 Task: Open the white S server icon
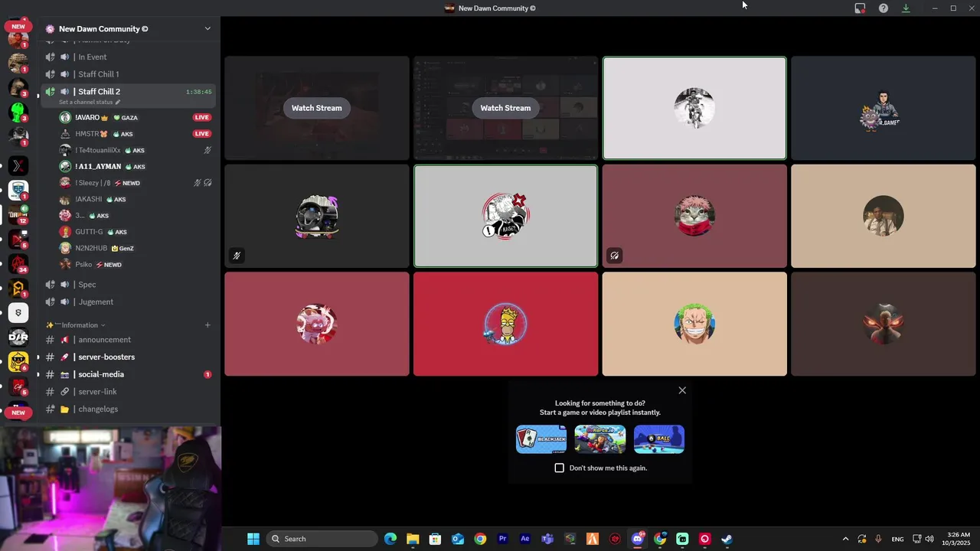[18, 312]
